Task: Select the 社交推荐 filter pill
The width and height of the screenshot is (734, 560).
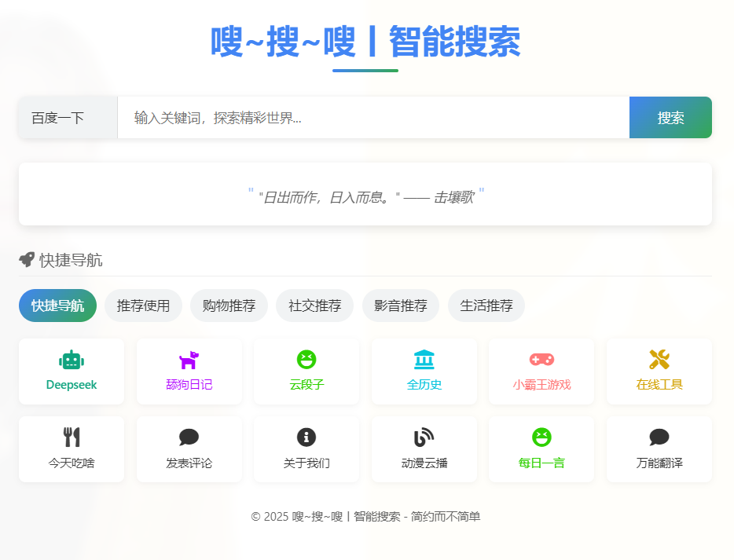Action: [314, 306]
